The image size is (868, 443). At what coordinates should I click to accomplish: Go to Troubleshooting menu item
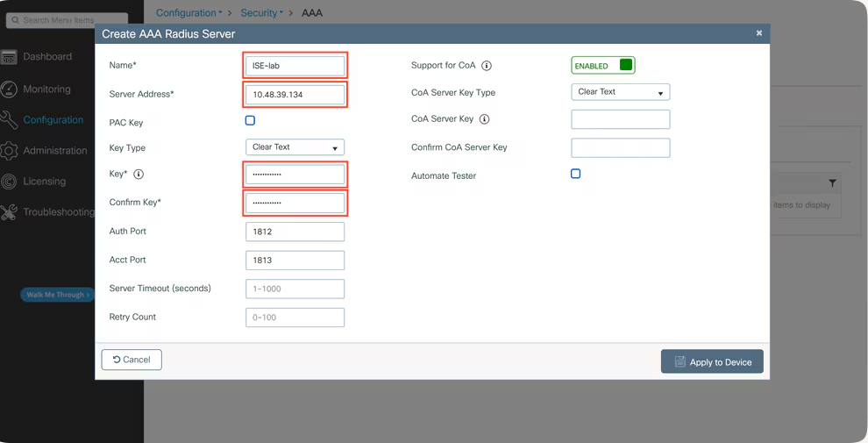pyautogui.click(x=59, y=212)
